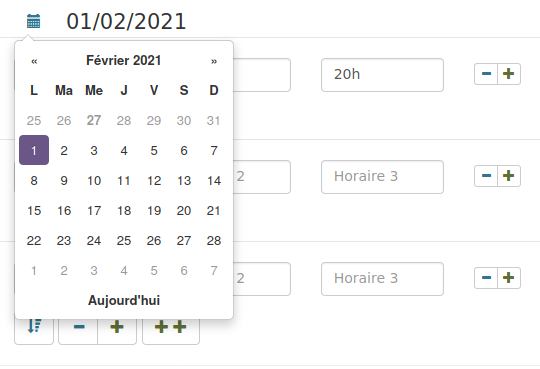Click the calendar icon beside the date
Image resolution: width=540 pixels, height=369 pixels.
[x=33, y=21]
